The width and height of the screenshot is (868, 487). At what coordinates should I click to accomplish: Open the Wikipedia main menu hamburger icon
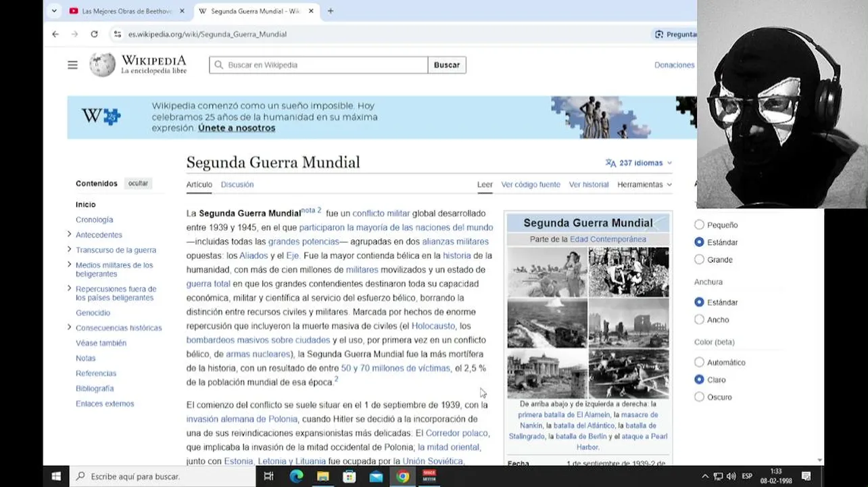click(72, 65)
